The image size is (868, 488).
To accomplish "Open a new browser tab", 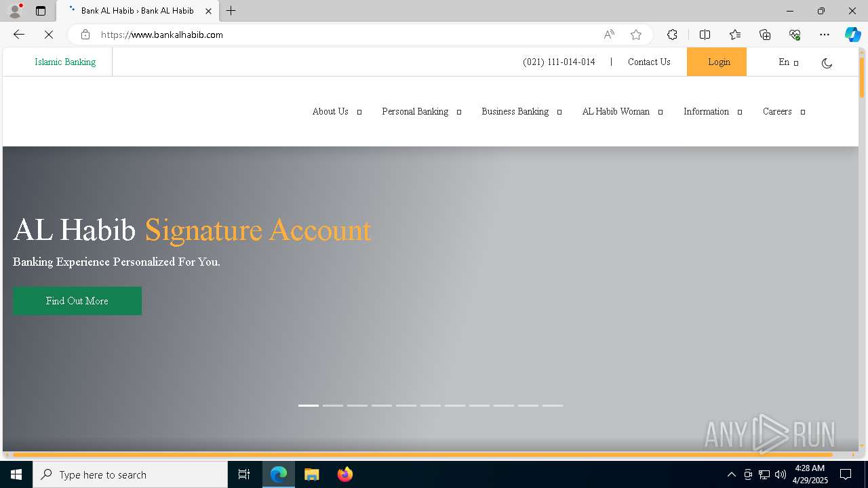I will [x=231, y=11].
